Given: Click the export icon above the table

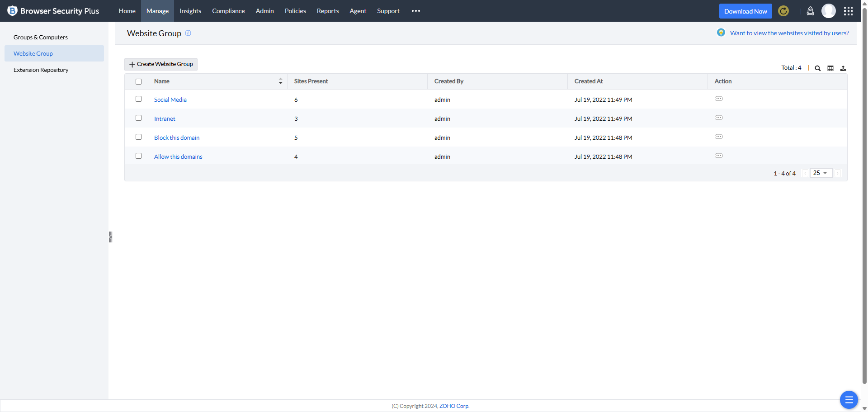Looking at the screenshot, I should [x=843, y=68].
